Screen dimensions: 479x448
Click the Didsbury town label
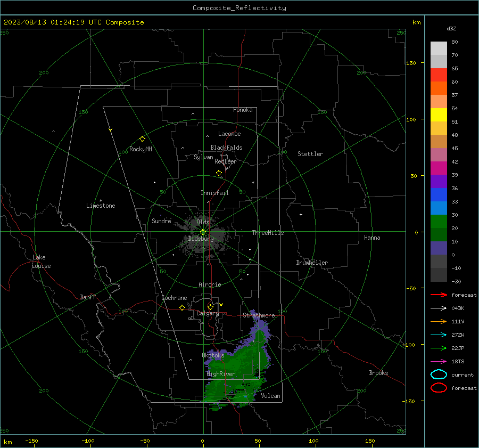coord(201,239)
